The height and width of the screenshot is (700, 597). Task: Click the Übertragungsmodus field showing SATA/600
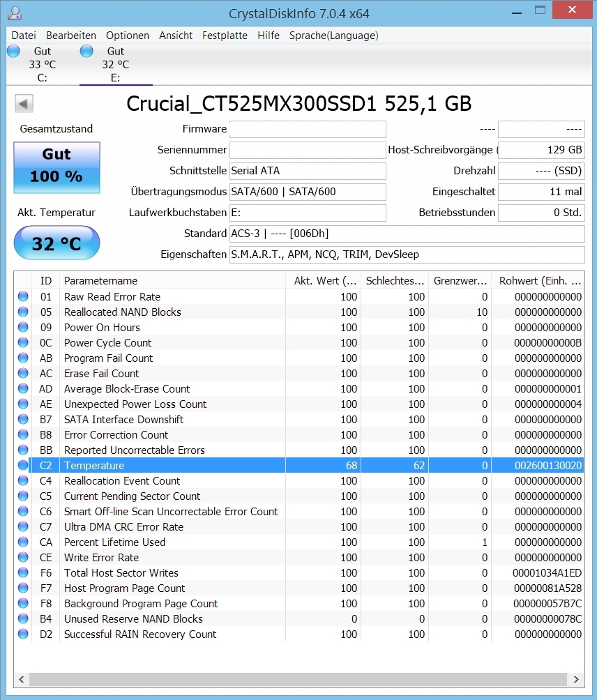(308, 192)
